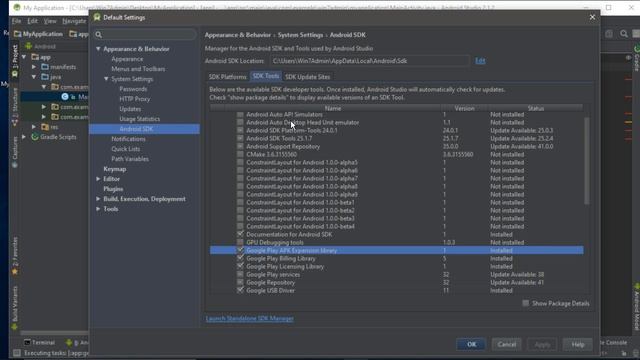The image size is (640, 360).
Task: Expand the Editor settings group
Action: 98,179
